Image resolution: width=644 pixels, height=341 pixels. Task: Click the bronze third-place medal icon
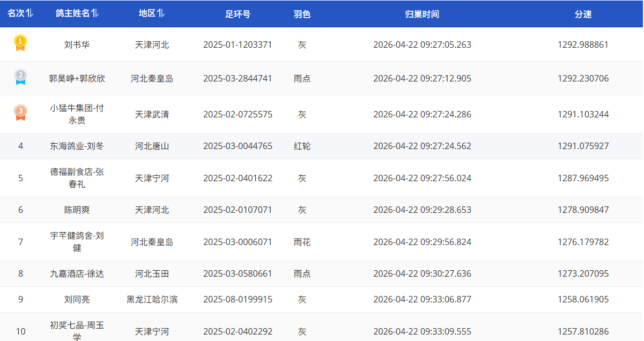(20, 113)
